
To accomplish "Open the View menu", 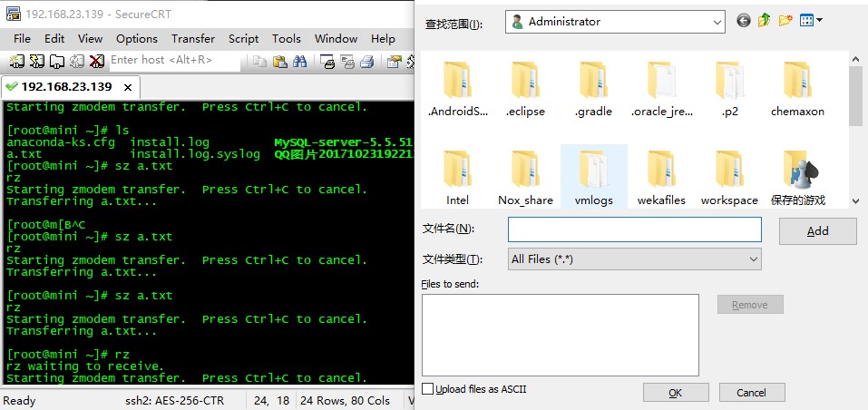I will pyautogui.click(x=90, y=39).
